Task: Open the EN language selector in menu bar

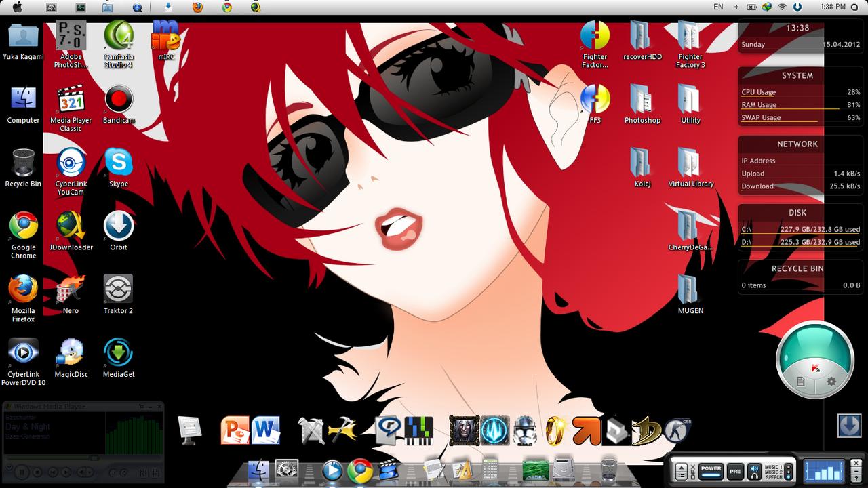Action: [718, 7]
